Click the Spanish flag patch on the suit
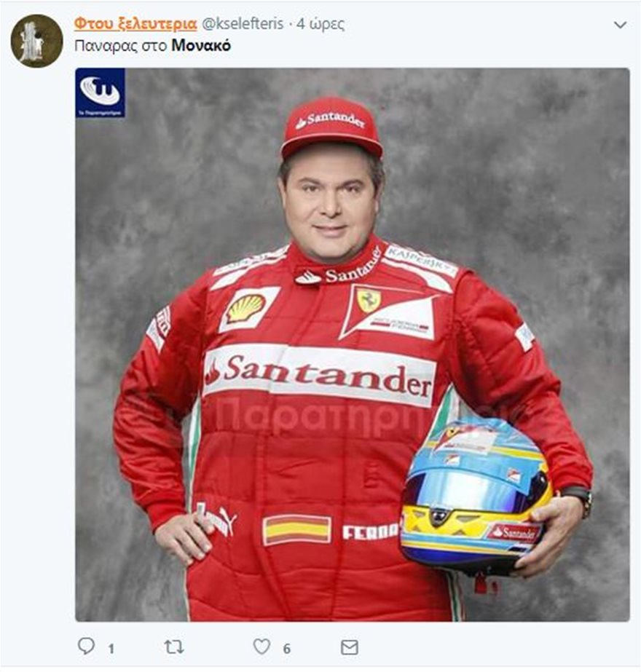The height and width of the screenshot is (672, 641). pos(296,530)
